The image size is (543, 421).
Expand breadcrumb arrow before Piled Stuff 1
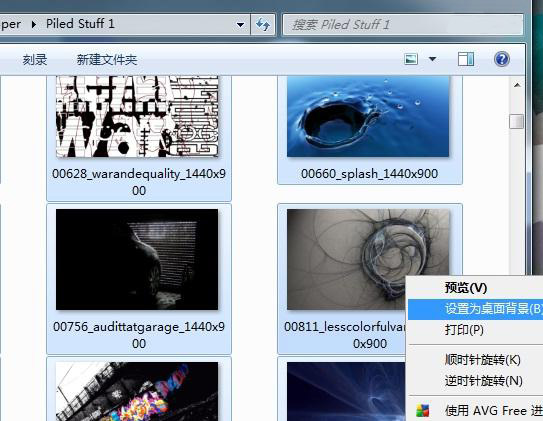pos(34,24)
